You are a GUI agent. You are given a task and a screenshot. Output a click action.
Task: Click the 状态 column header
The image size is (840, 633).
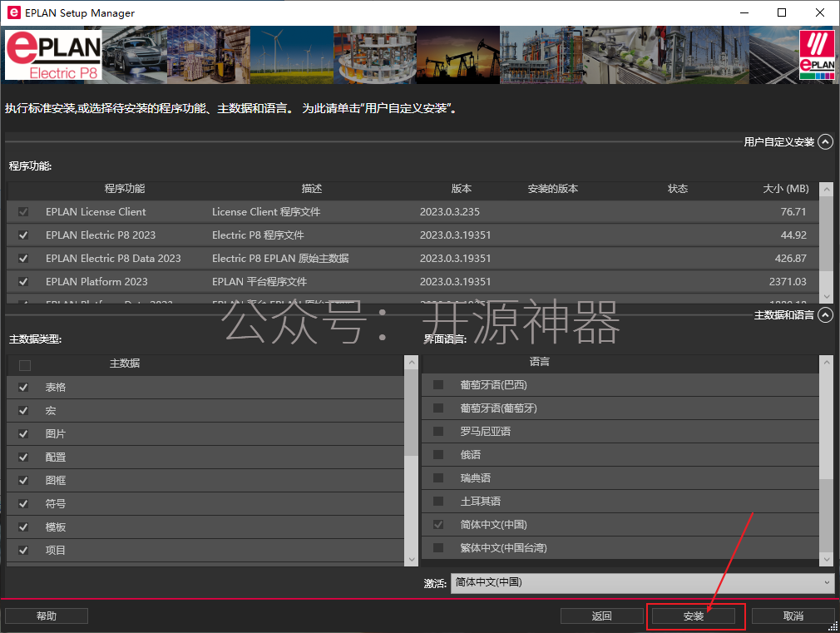[677, 189]
